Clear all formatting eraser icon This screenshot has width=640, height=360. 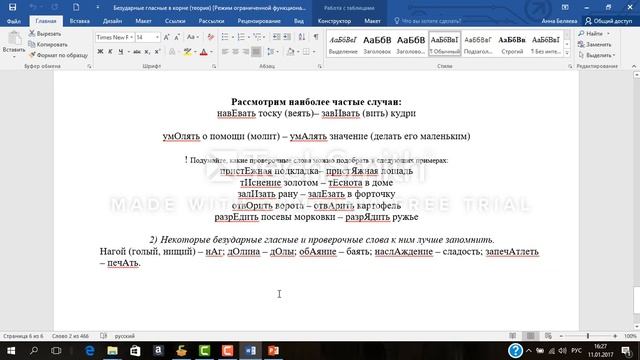point(211,37)
